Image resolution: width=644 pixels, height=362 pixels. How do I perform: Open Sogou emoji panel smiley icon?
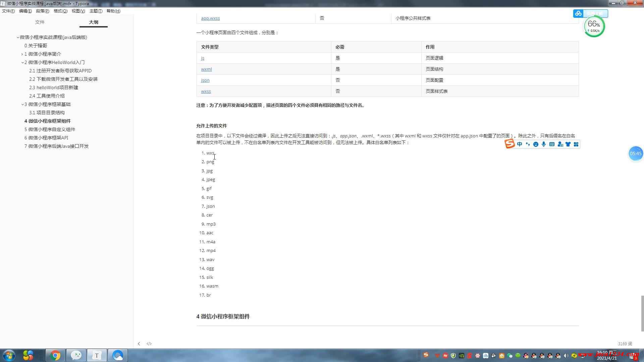(536, 144)
